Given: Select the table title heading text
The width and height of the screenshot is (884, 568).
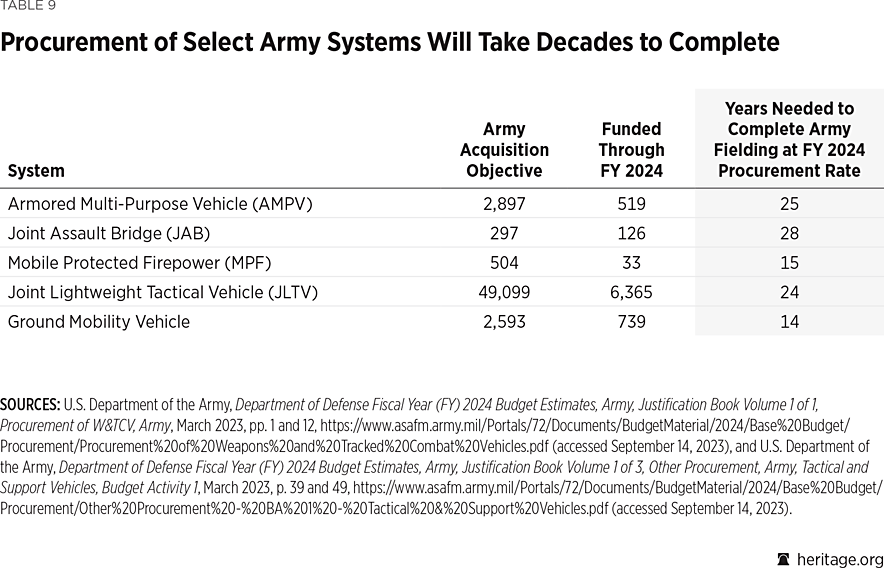Looking at the screenshot, I should 390,43.
